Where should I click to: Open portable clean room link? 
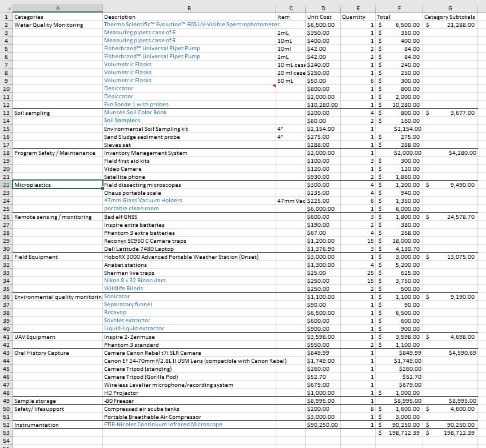point(132,209)
